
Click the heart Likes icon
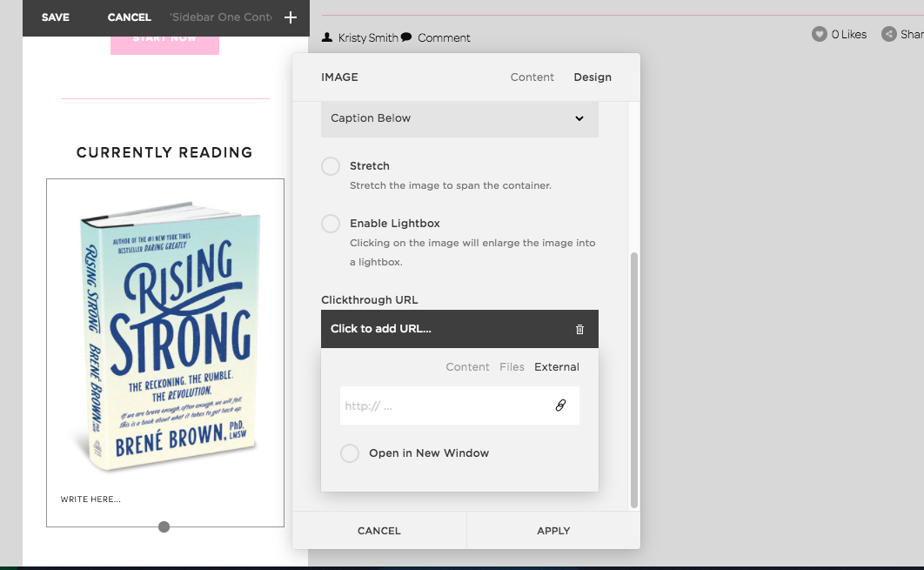tap(819, 34)
